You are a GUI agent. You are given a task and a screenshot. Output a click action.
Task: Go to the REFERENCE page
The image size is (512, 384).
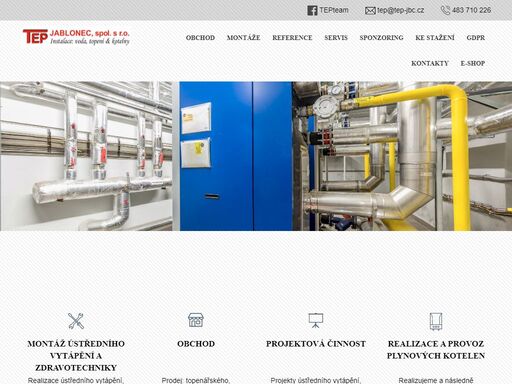tap(292, 38)
